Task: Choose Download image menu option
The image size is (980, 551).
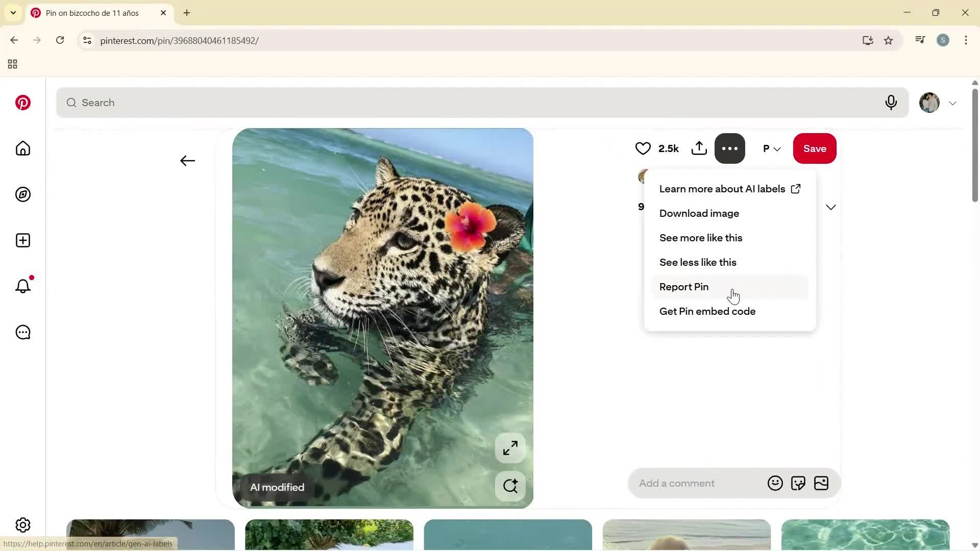Action: click(699, 213)
